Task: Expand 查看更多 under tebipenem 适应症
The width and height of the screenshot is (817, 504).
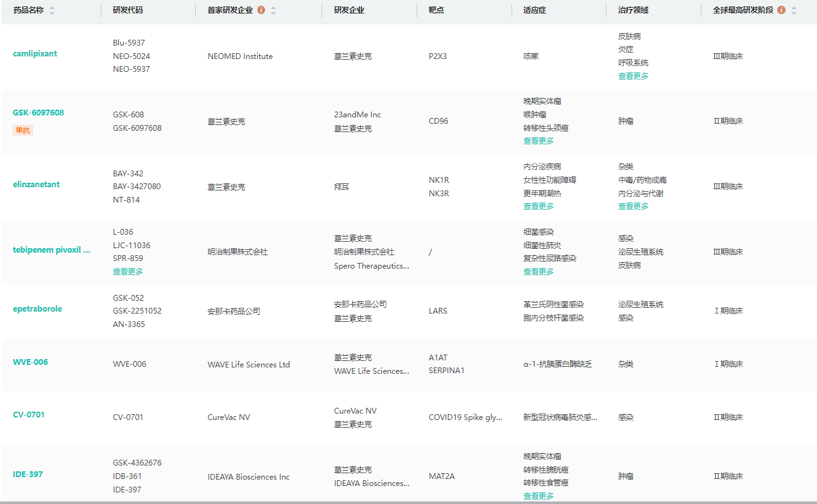Action: 538,271
